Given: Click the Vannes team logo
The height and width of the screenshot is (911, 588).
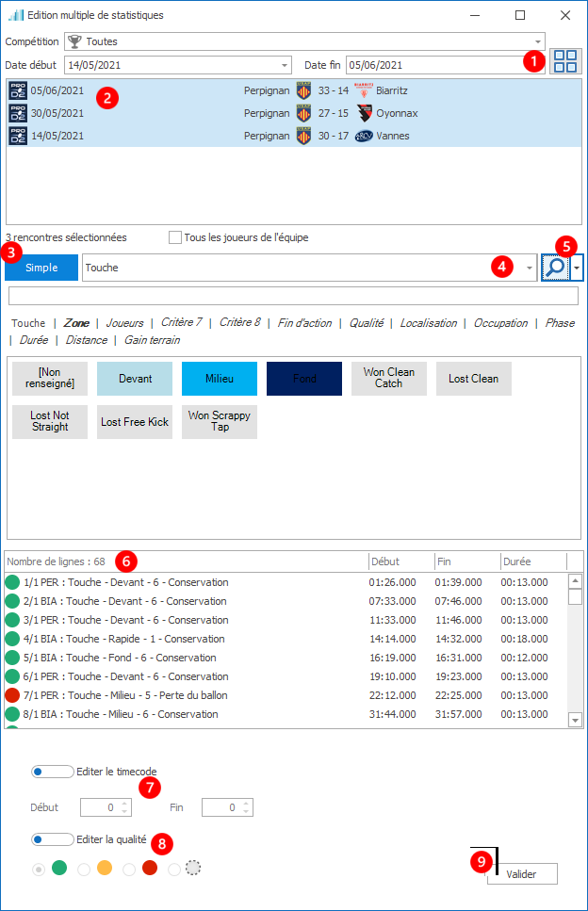Looking at the screenshot, I should [364, 136].
